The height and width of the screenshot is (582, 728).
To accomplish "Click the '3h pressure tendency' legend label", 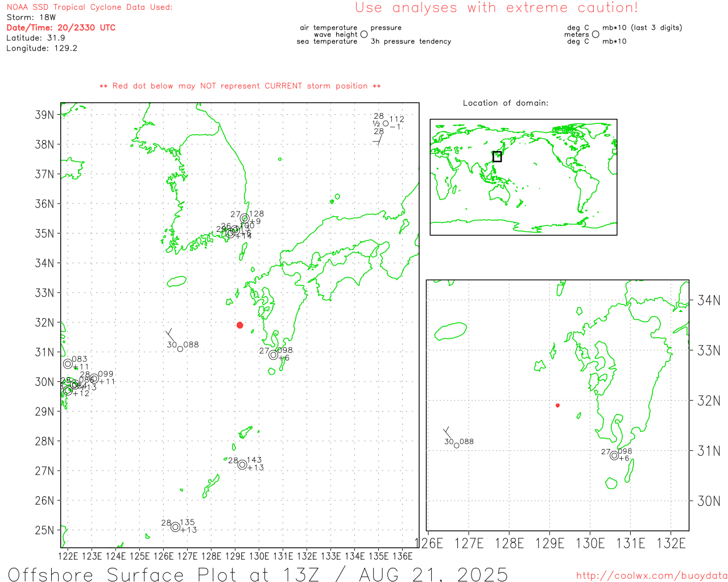I will (411, 41).
